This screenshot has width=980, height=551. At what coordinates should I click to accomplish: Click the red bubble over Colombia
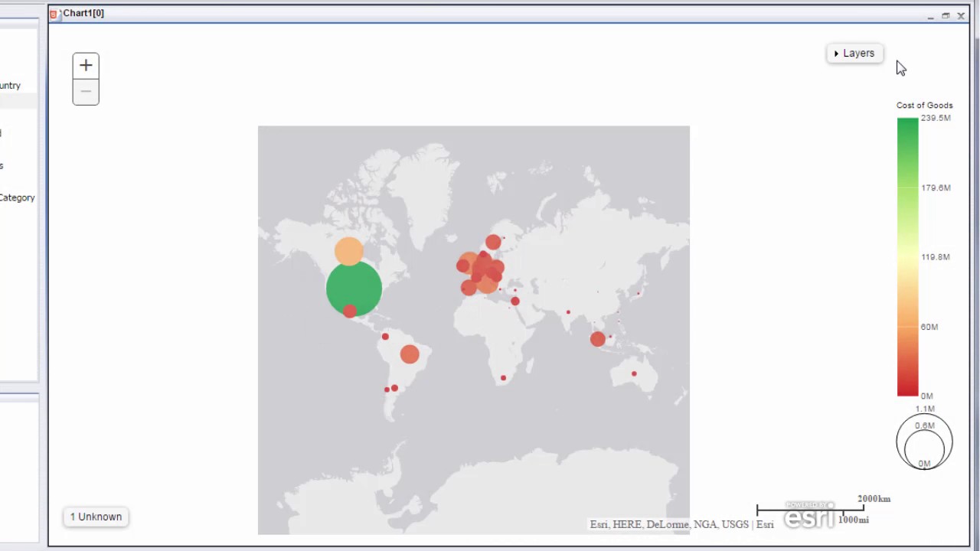pyautogui.click(x=385, y=337)
